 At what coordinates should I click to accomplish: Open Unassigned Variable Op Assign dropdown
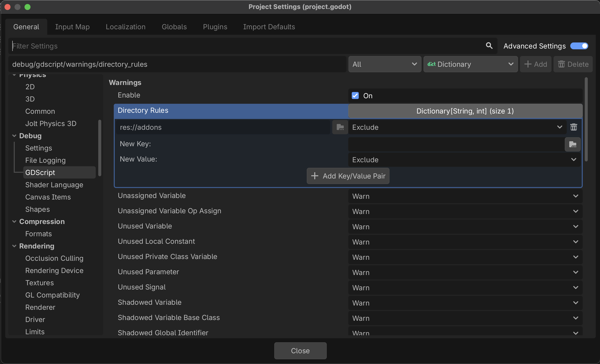(465, 211)
